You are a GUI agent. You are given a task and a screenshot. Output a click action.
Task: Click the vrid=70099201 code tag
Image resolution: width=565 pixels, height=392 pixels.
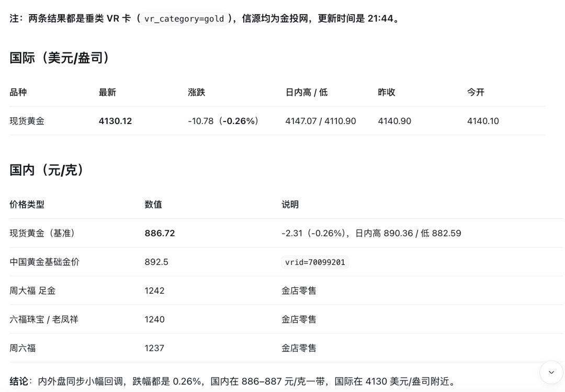point(315,262)
